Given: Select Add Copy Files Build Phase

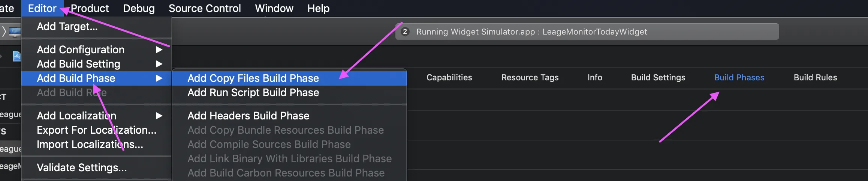Looking at the screenshot, I should click(x=253, y=78).
